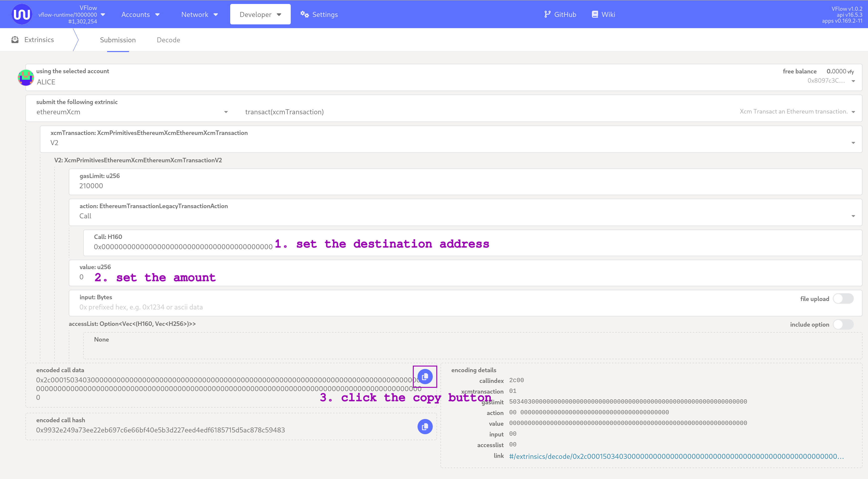Select the Submission tab
The image size is (868, 479).
pos(118,40)
